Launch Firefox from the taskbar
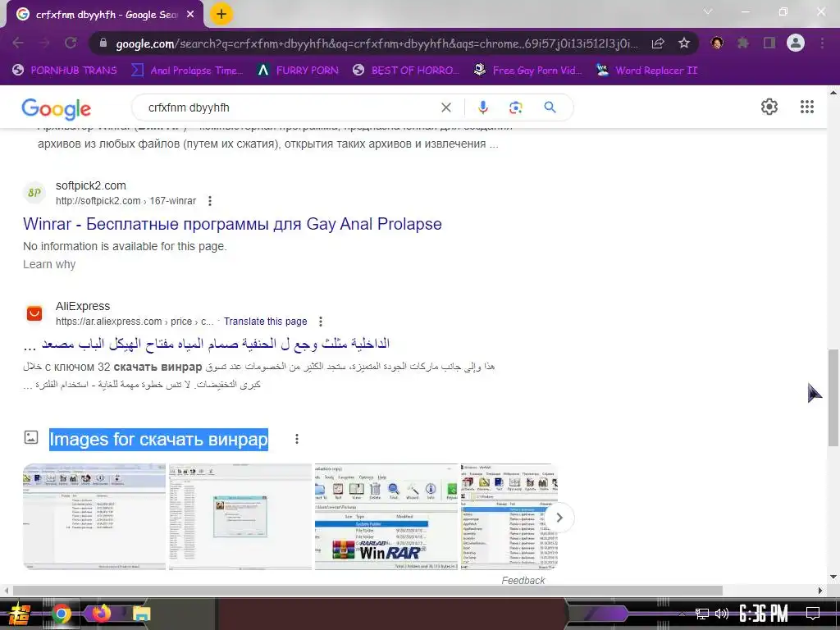Screen dimensions: 840x630 tap(101, 613)
